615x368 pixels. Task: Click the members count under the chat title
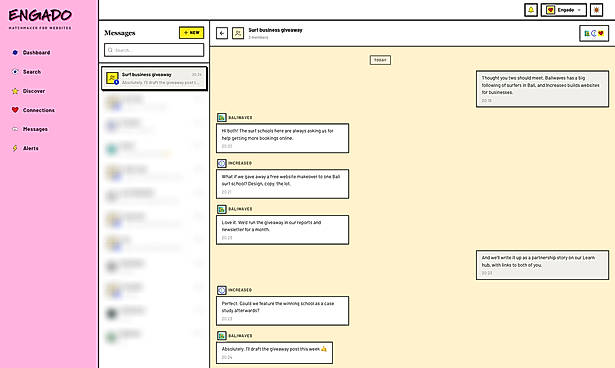(x=258, y=38)
